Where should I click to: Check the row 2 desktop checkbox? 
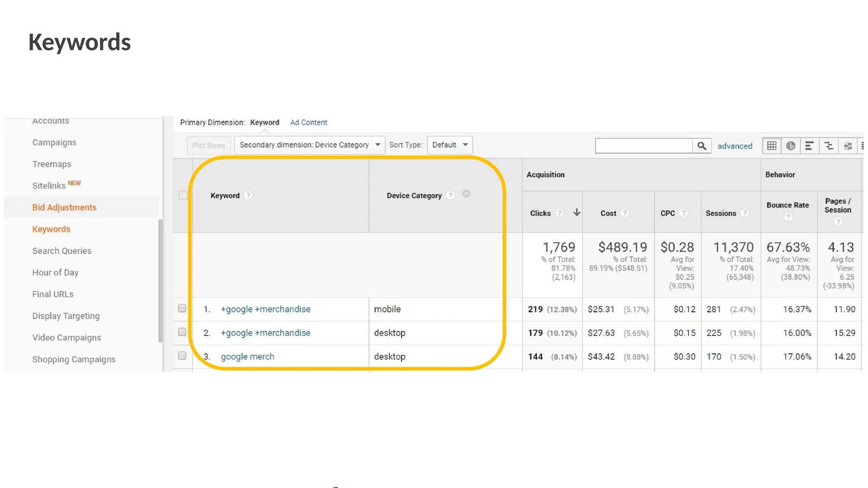click(182, 332)
